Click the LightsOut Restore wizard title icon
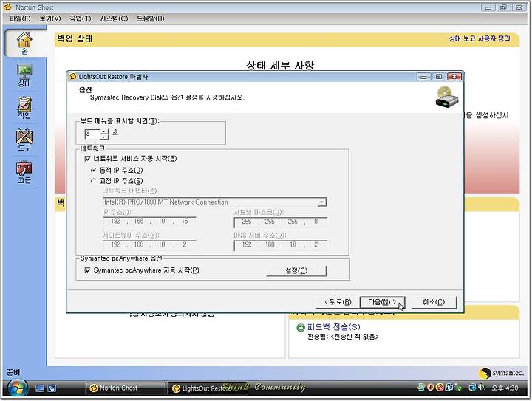This screenshot has height=401, width=532. pos(72,77)
